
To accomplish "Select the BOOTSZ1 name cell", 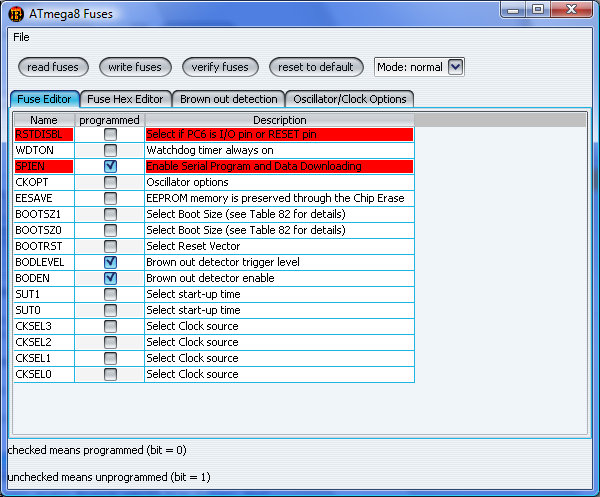I will tap(44, 214).
